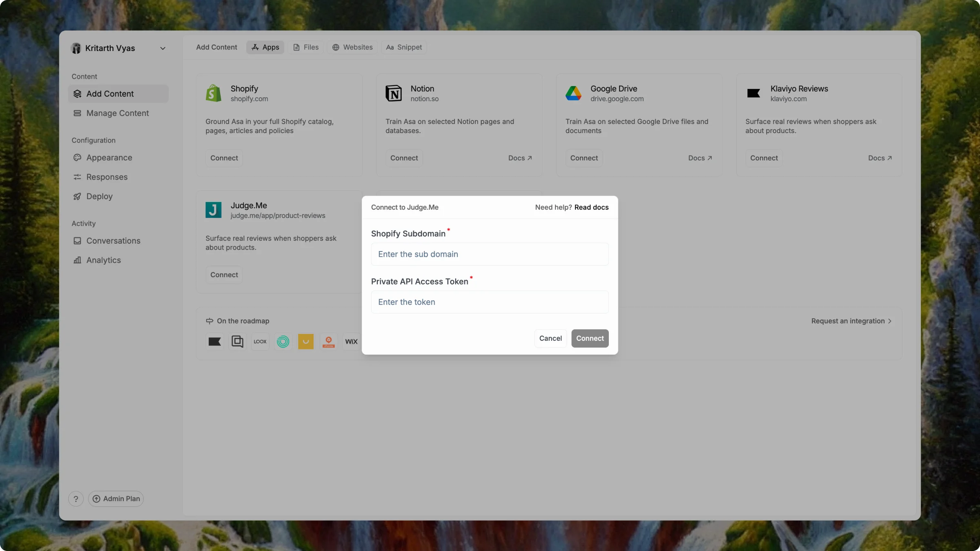Connect the Shopify app
The image size is (980, 551).
coord(224,158)
